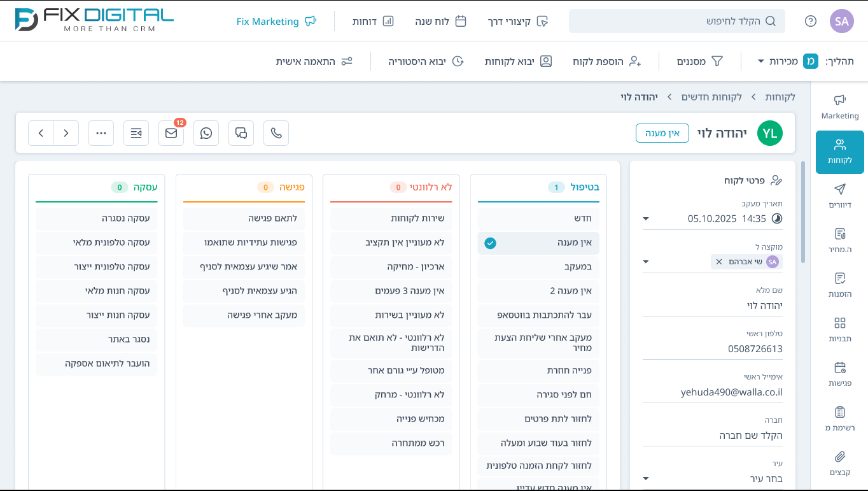The height and width of the screenshot is (491, 868).
Task: Select עסקה נסגרה status
Action: point(96,218)
